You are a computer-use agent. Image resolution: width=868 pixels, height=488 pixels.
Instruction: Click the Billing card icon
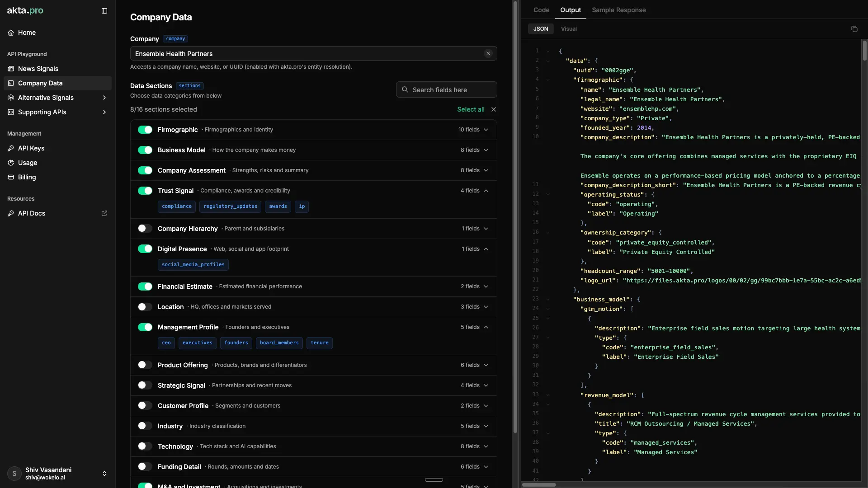pyautogui.click(x=11, y=177)
